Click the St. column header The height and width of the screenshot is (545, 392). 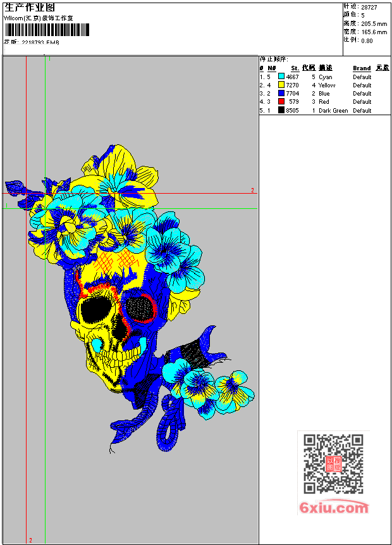(x=295, y=68)
